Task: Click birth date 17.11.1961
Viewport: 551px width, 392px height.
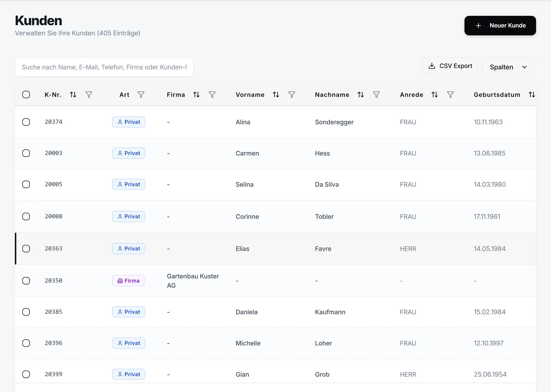Action: 487,216
